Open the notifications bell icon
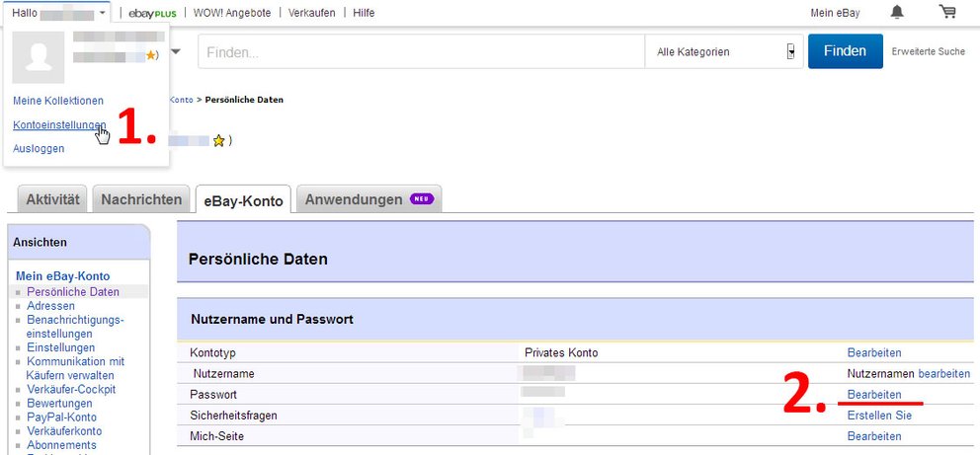Screen dimensions: 980x455 (897, 12)
